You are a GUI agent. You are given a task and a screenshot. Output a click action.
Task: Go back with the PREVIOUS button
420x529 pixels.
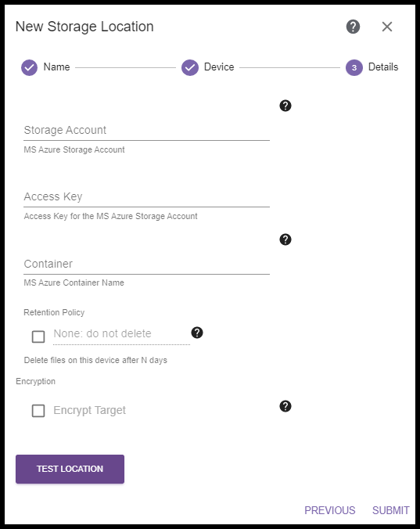[x=329, y=510]
